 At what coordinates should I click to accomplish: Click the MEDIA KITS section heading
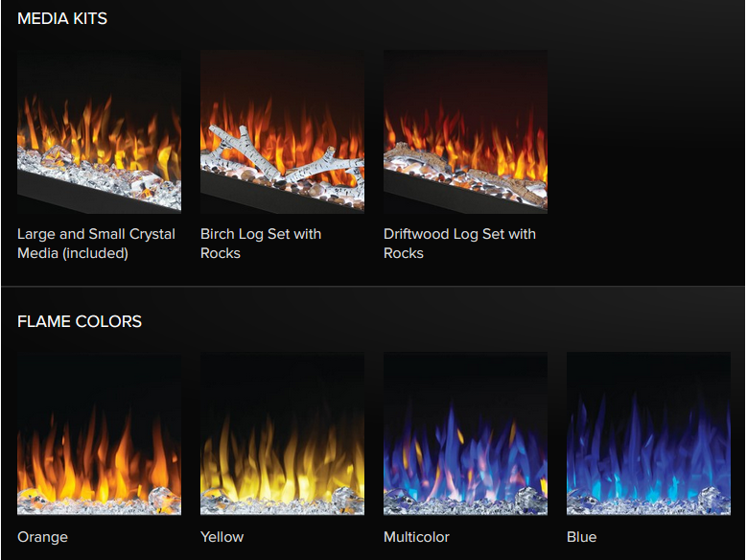62,18
